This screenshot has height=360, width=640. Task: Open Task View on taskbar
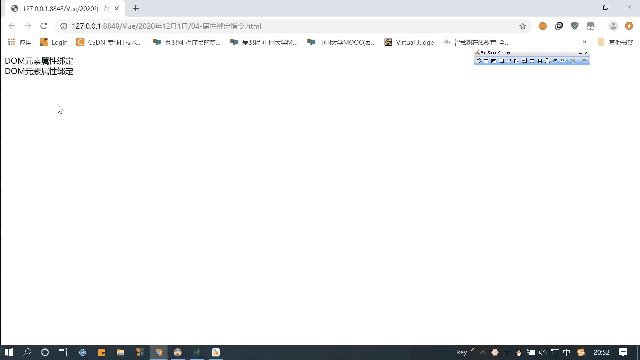(x=63, y=352)
